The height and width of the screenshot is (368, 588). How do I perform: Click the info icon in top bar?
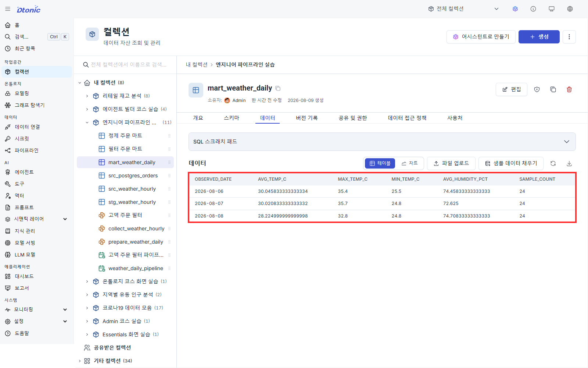(x=533, y=9)
